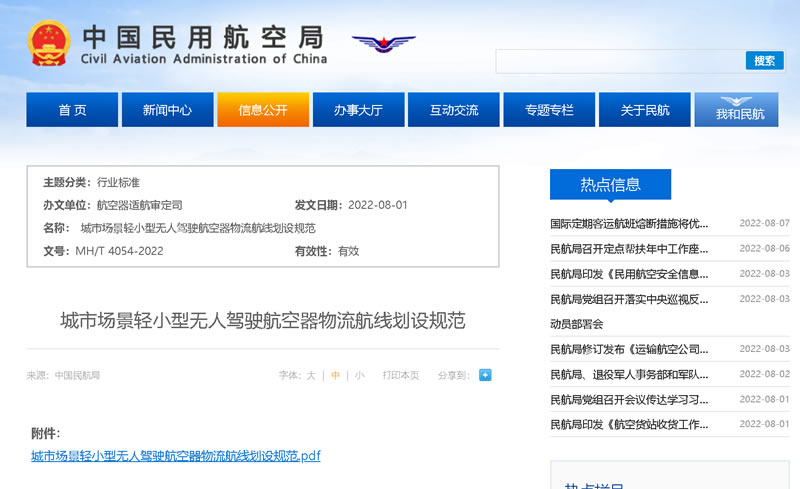Open news 民航局党组召开会议传达学习习...
This screenshot has width=800, height=489.
point(629,400)
